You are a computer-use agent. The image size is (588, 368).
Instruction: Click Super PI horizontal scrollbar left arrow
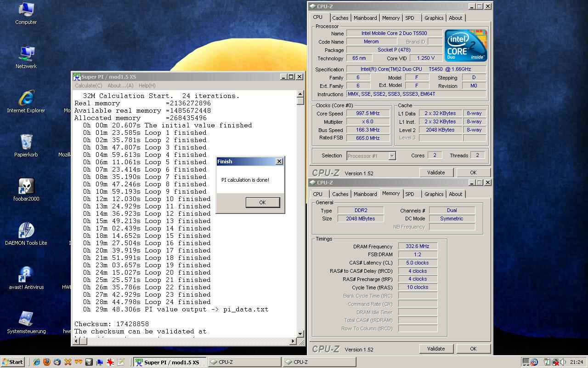(x=77, y=341)
